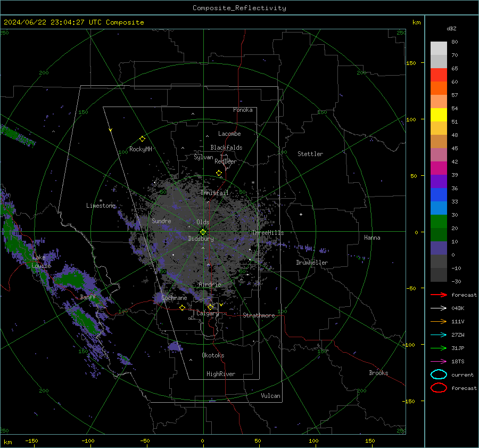Click the asterisk marker above Limestone
The width and height of the screenshot is (479, 448).
click(x=101, y=201)
